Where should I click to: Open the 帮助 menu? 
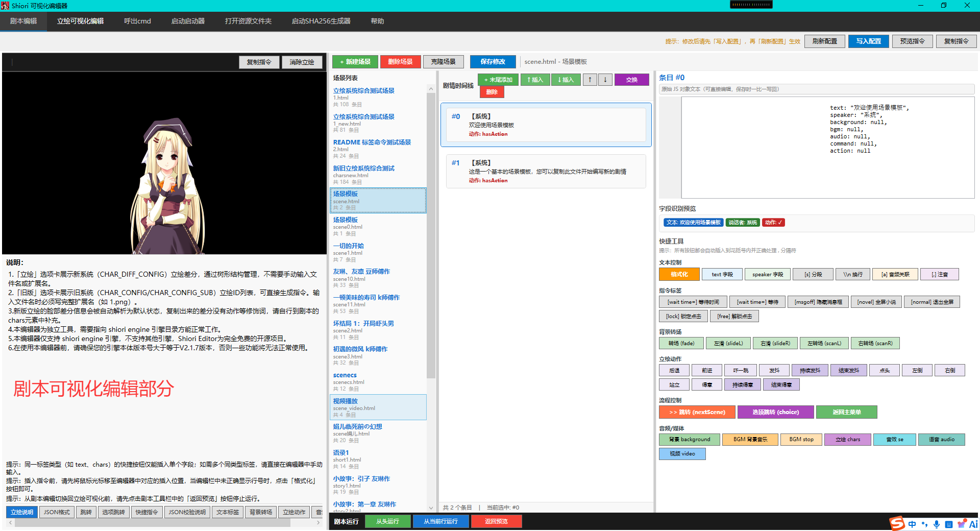point(377,21)
